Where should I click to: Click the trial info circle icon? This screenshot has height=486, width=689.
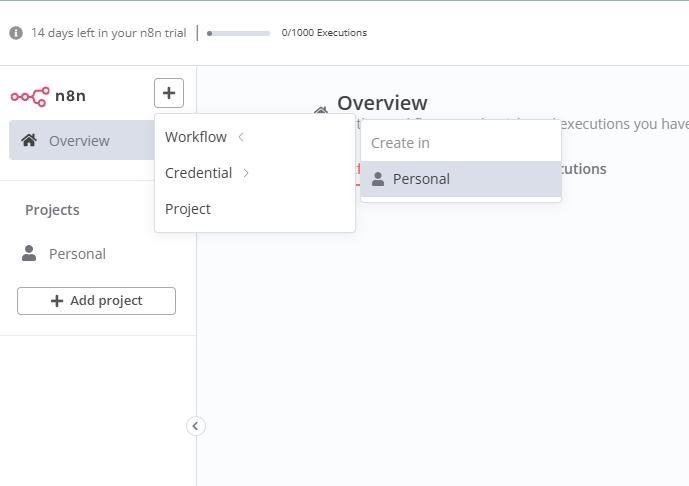(x=16, y=33)
